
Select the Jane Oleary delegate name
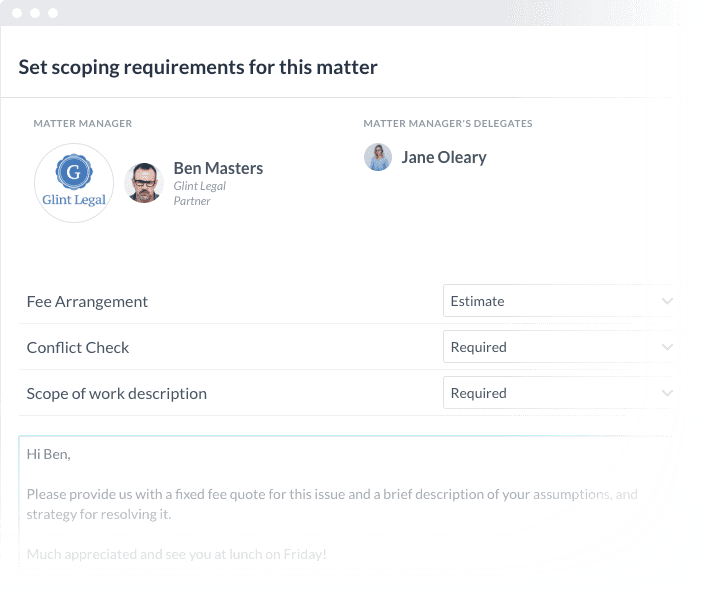pos(444,158)
